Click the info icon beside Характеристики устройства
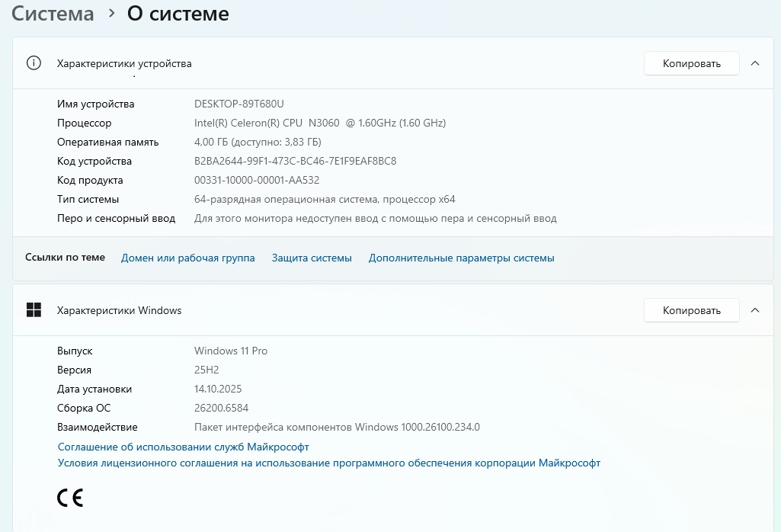Screen dimensions: 781x532 click(34, 63)
